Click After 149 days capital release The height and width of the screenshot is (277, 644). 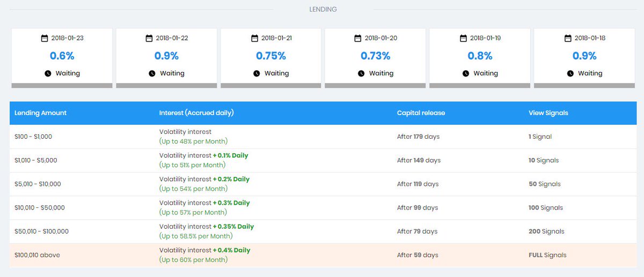(419, 160)
